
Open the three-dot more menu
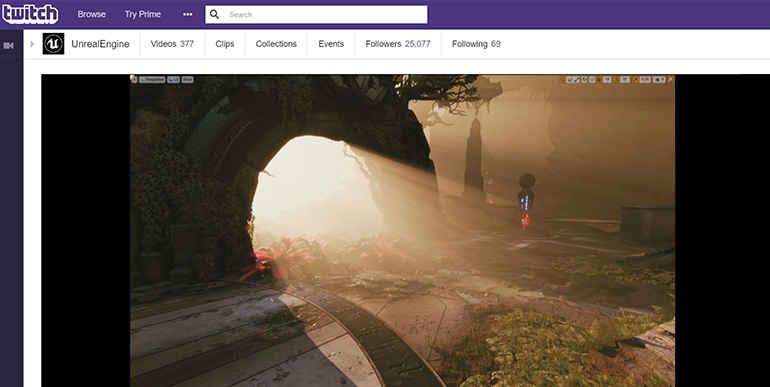[188, 14]
